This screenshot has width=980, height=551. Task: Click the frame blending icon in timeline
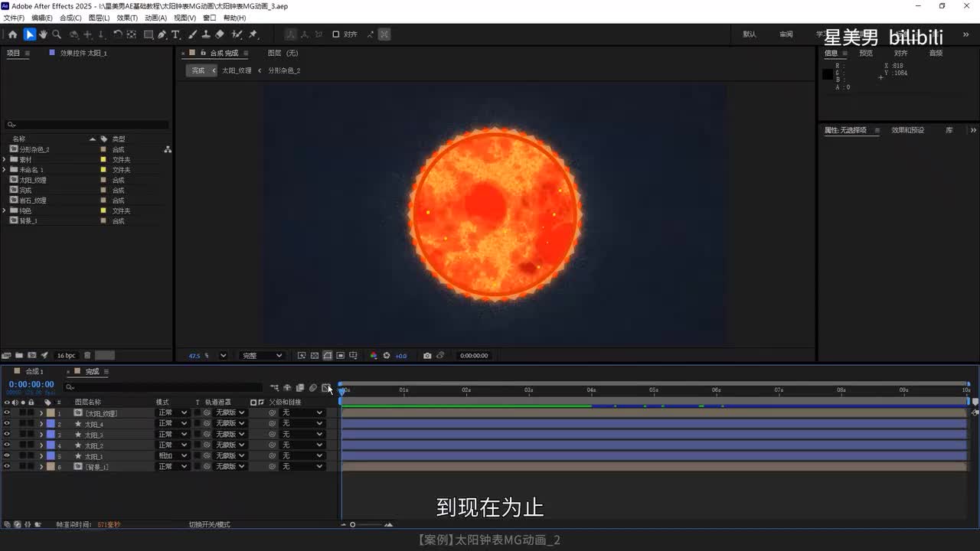tap(300, 388)
